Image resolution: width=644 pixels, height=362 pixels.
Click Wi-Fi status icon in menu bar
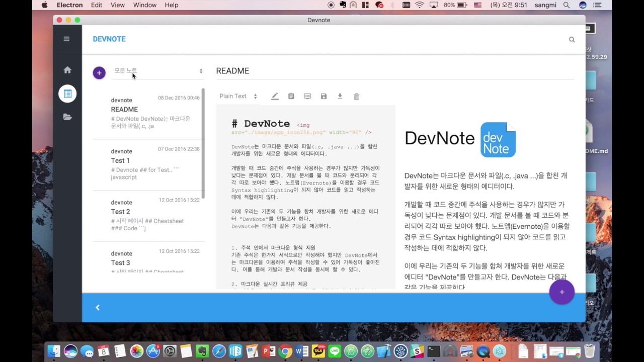click(420, 5)
